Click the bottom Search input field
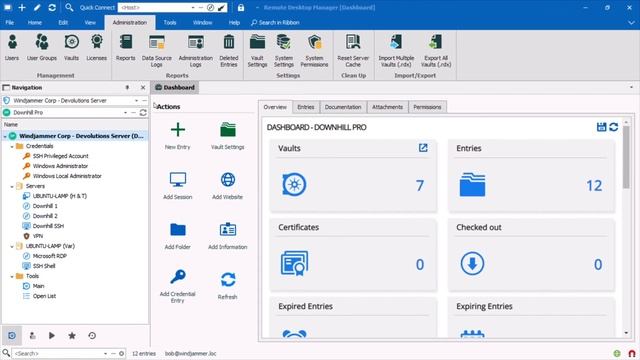Screen dimensions: 640x360 [58, 353]
